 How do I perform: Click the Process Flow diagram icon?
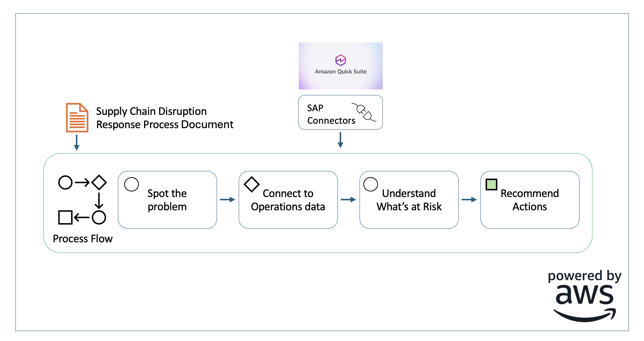click(x=83, y=200)
